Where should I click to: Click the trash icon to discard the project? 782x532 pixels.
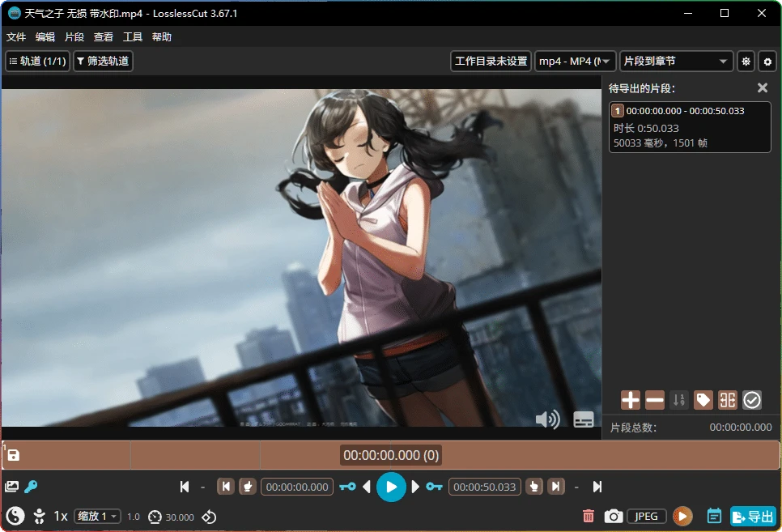point(589,516)
